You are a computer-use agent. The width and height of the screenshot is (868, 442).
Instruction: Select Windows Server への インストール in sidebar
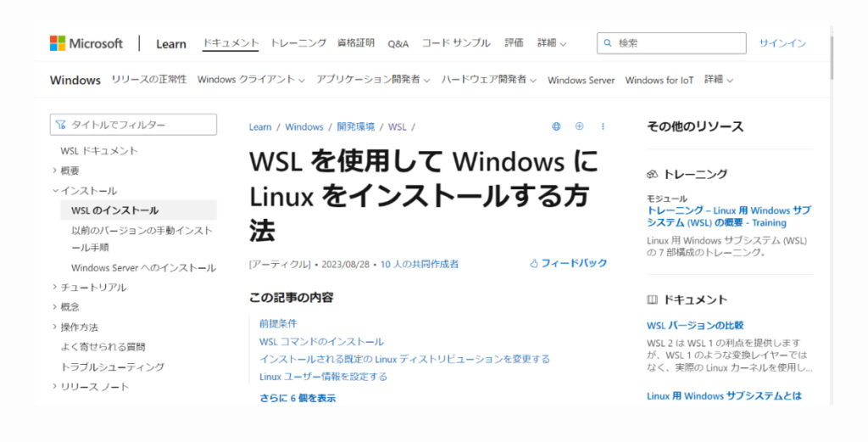point(143,268)
